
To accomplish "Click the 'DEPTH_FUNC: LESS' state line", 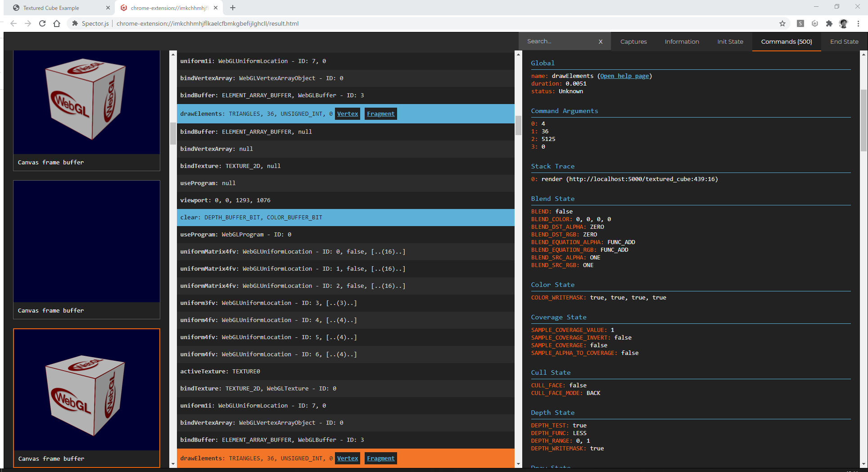I will [x=559, y=433].
